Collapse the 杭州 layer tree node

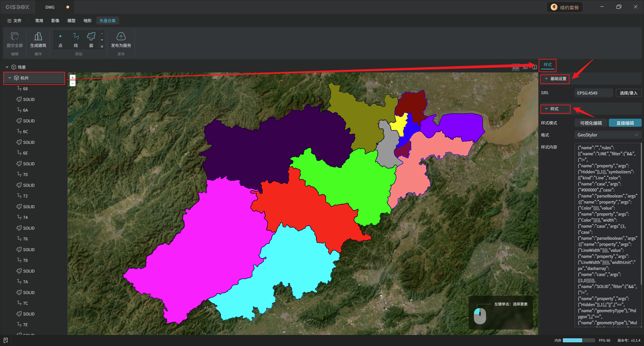[10, 78]
